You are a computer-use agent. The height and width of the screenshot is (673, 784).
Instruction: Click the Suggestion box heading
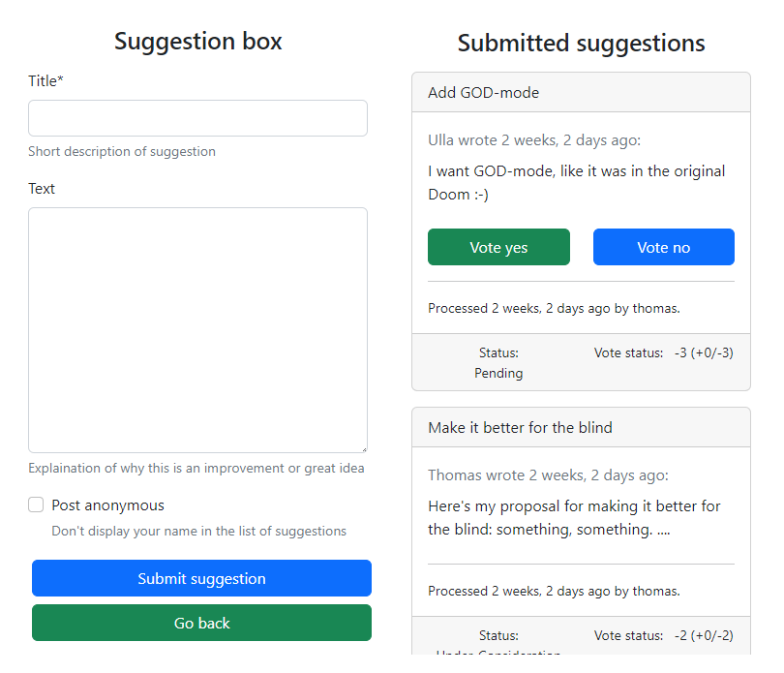click(198, 41)
